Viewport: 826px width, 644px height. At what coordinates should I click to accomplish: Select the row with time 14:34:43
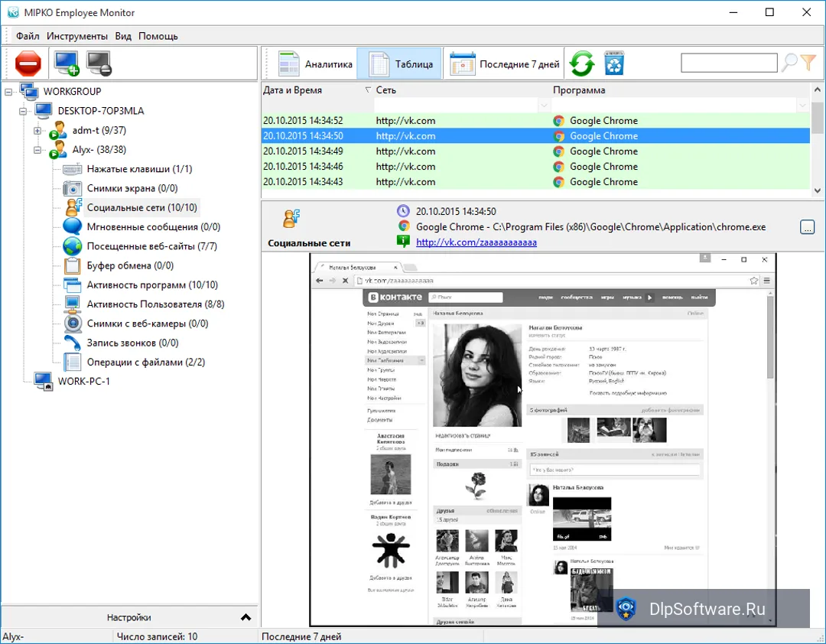[x=535, y=182]
